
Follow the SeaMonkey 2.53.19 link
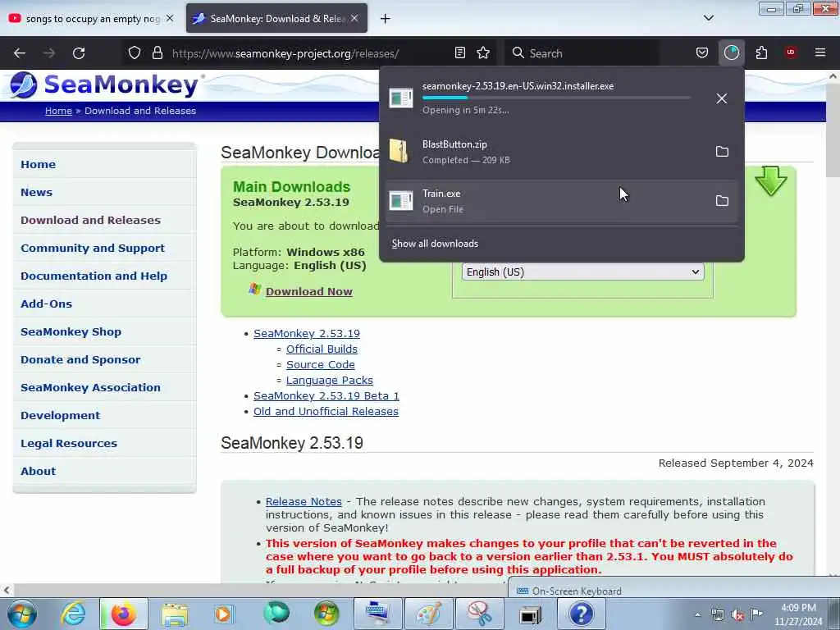click(307, 333)
